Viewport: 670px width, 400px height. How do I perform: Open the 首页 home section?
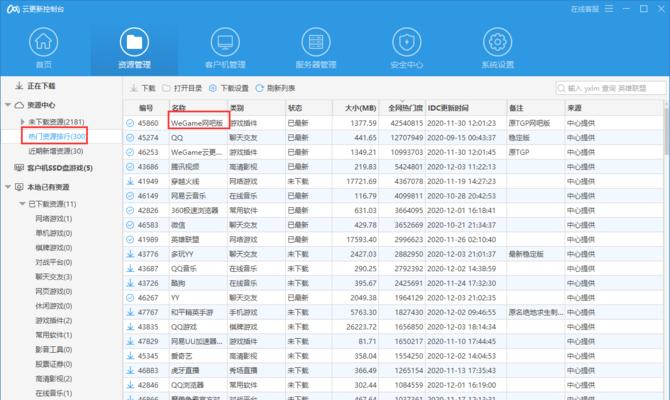click(x=44, y=48)
